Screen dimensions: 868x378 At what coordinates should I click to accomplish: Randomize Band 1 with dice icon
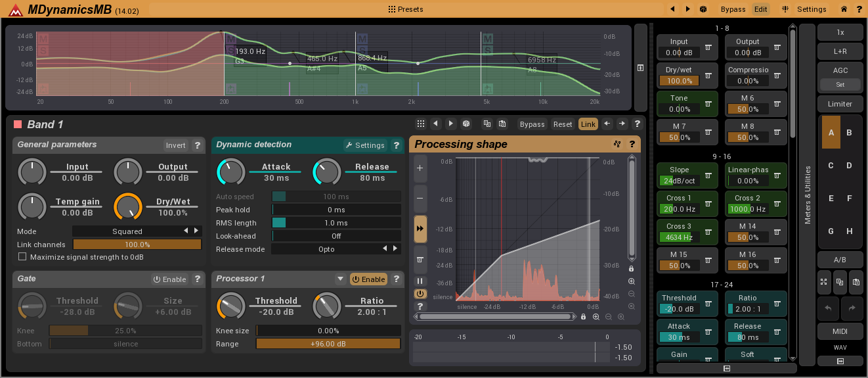pyautogui.click(x=466, y=124)
